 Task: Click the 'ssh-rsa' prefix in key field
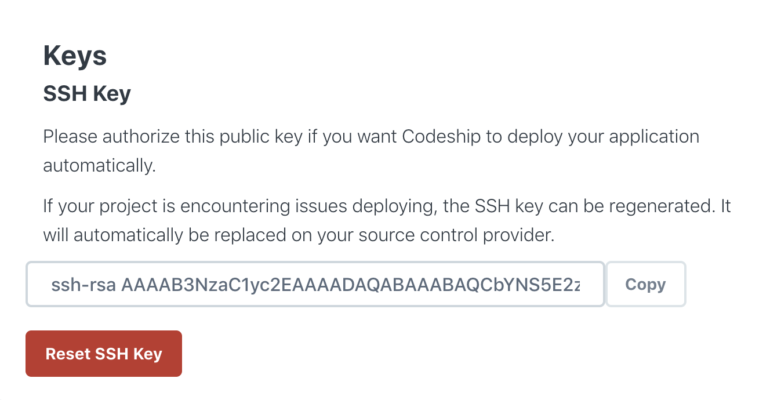83,285
